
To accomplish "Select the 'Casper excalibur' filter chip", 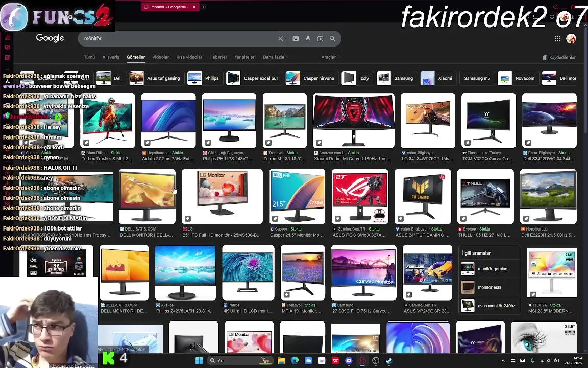I will coord(254,78).
